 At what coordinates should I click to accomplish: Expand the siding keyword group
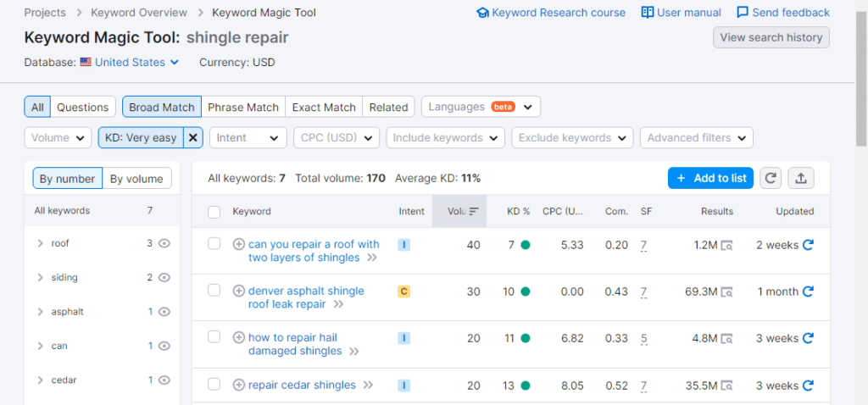click(x=40, y=277)
